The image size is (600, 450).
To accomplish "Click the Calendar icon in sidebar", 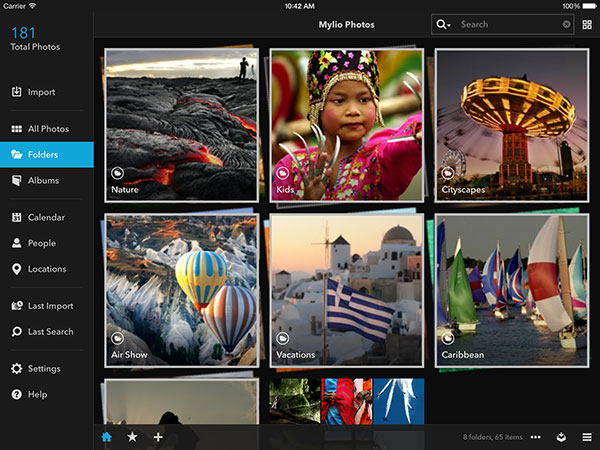I will 16,217.
